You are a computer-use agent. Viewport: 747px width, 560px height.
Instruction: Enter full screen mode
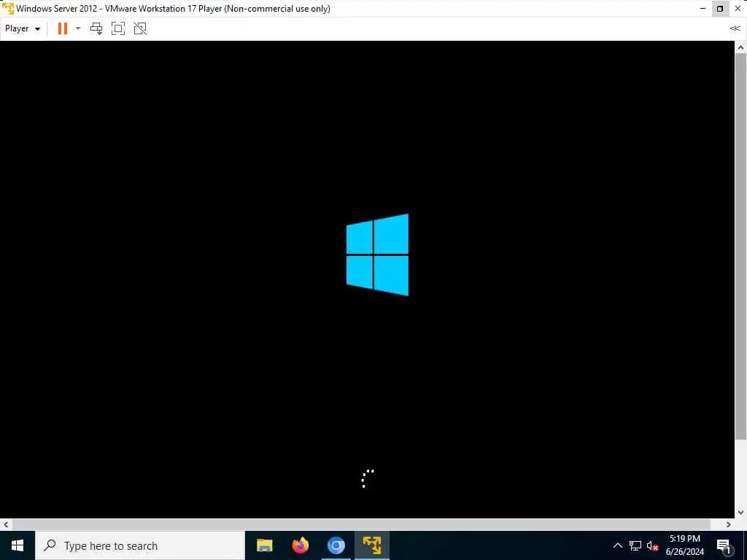coord(118,28)
